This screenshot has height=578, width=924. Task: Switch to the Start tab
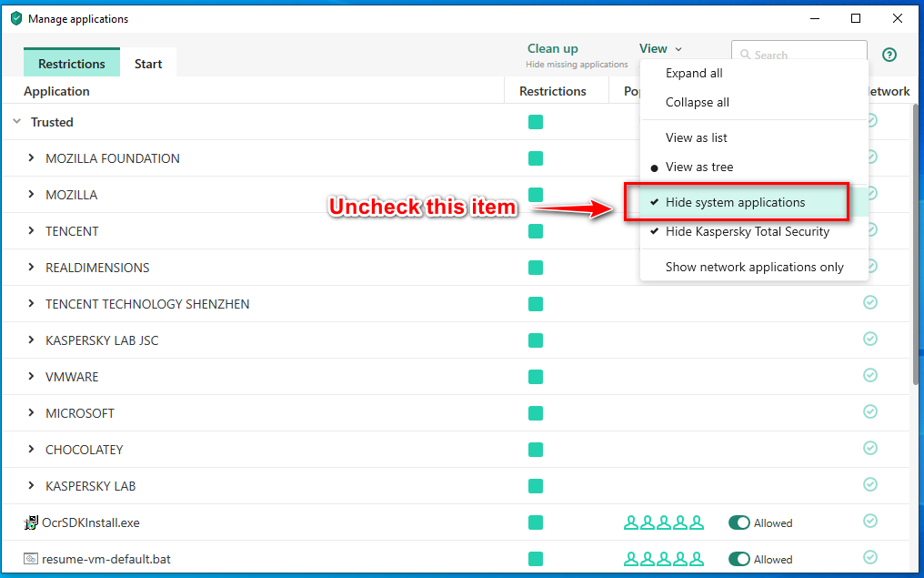tap(148, 63)
